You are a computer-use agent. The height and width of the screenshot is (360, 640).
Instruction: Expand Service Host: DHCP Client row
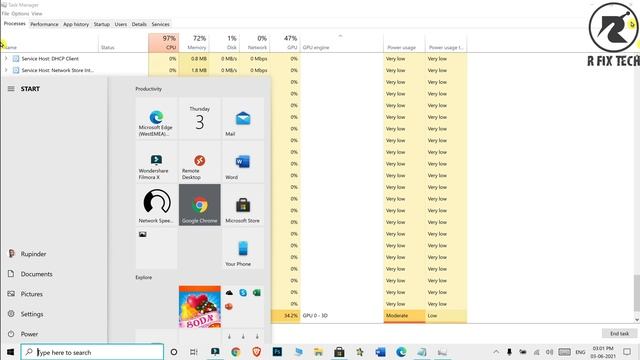click(x=6, y=58)
